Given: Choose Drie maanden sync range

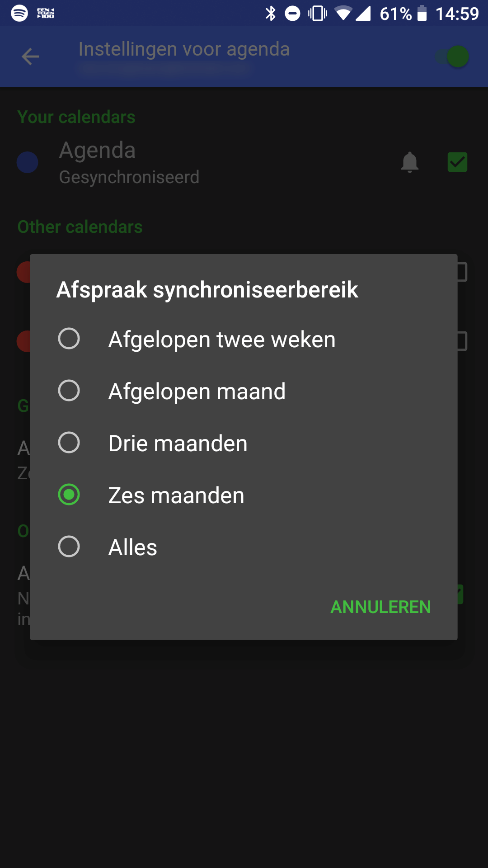Looking at the screenshot, I should (69, 443).
